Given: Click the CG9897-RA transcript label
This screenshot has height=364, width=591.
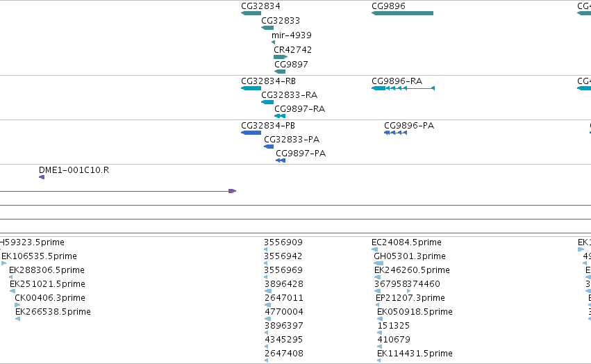Looking at the screenshot, I should (x=299, y=109).
